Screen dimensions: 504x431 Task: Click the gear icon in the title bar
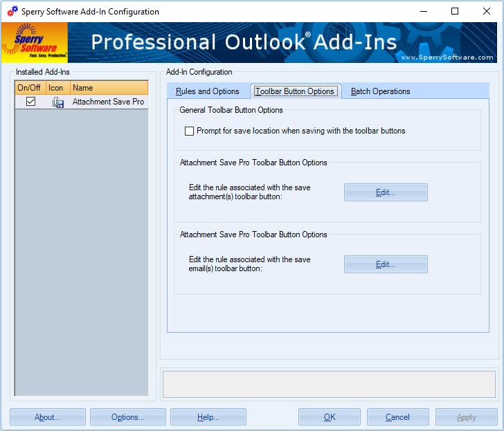13,11
